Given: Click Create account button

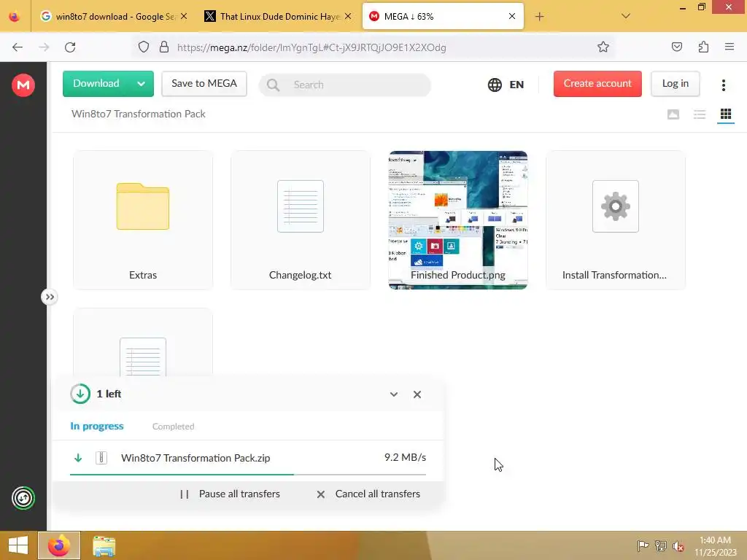Looking at the screenshot, I should click(597, 84).
